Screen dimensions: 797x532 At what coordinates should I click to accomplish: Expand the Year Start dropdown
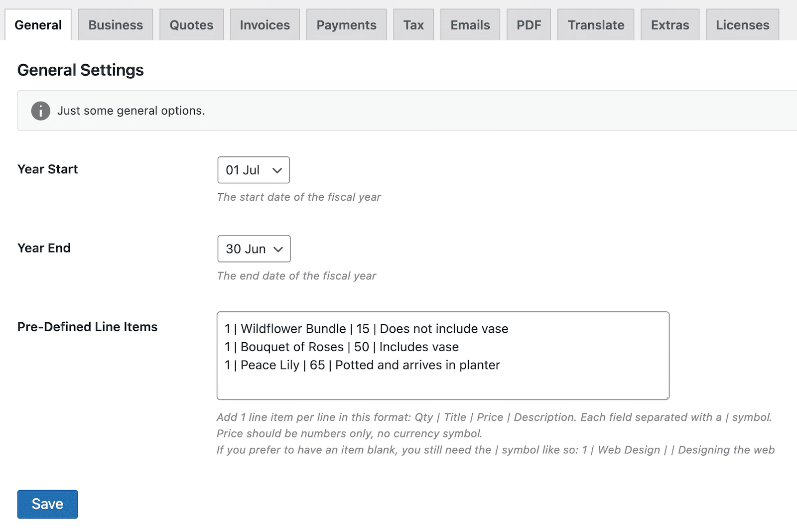click(x=254, y=170)
